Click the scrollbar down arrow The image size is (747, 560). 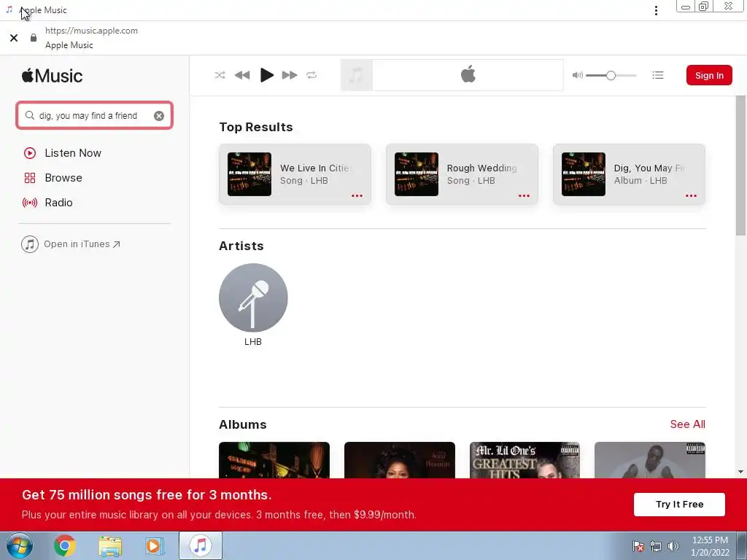tap(740, 472)
